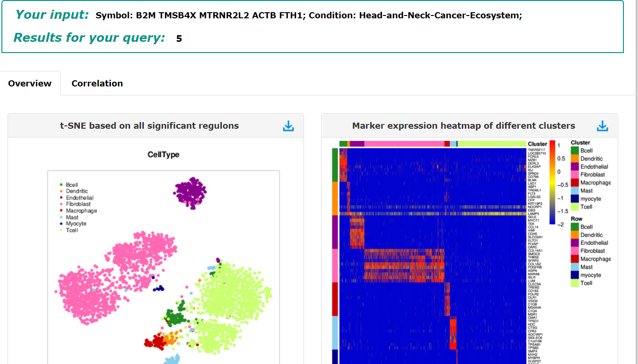Click the myocyte swatch in Cluster legend

click(x=575, y=198)
